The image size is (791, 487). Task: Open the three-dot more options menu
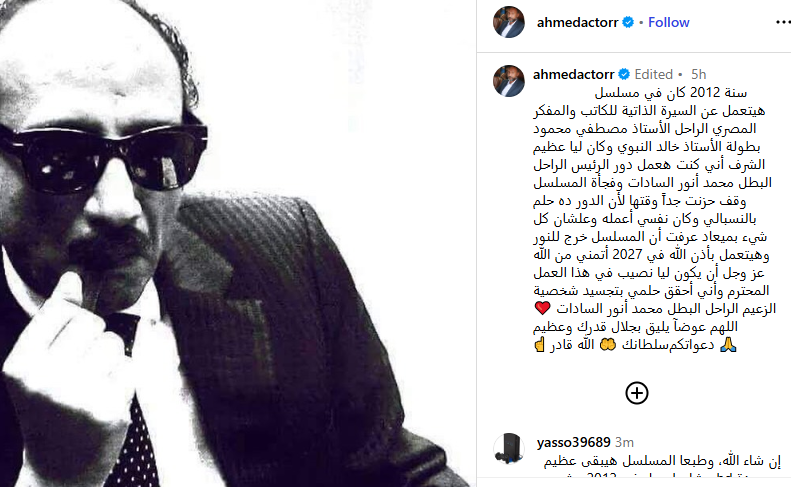(782, 22)
